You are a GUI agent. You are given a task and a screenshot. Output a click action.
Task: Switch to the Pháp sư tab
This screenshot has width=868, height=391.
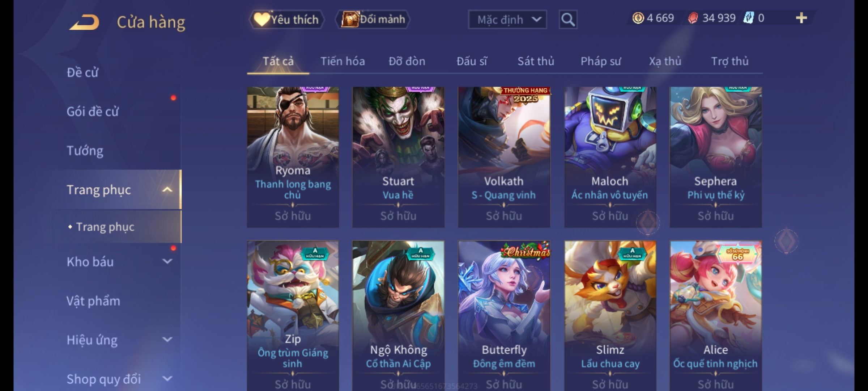[600, 61]
